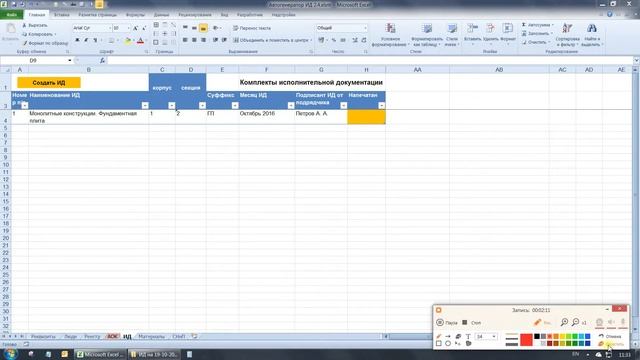The height and width of the screenshot is (360, 640).
Task: Open filter dropdown for Наименование ИД column
Action: coord(145,105)
